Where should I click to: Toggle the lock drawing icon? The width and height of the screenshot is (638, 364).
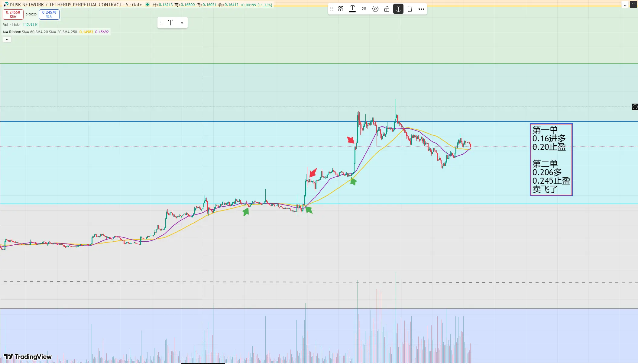coord(387,9)
